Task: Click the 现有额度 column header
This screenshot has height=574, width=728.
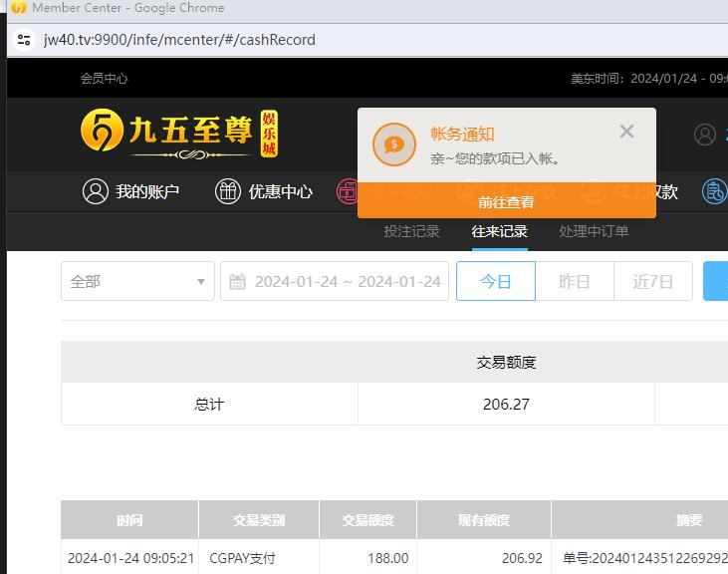Action: point(484,519)
